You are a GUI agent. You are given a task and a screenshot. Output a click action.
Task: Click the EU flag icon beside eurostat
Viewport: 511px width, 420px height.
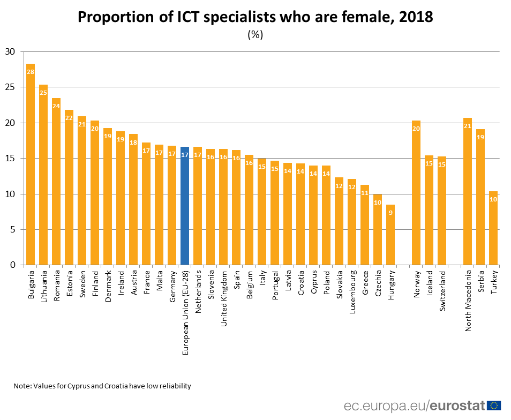(x=494, y=405)
